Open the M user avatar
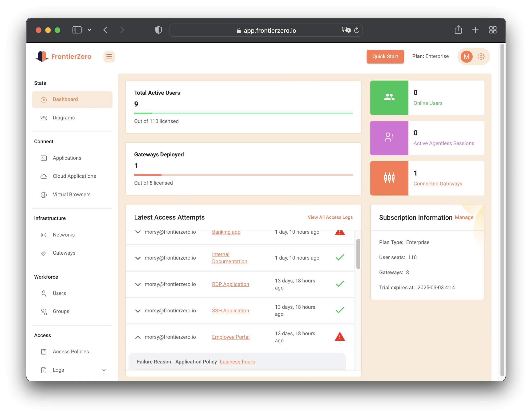 [467, 57]
